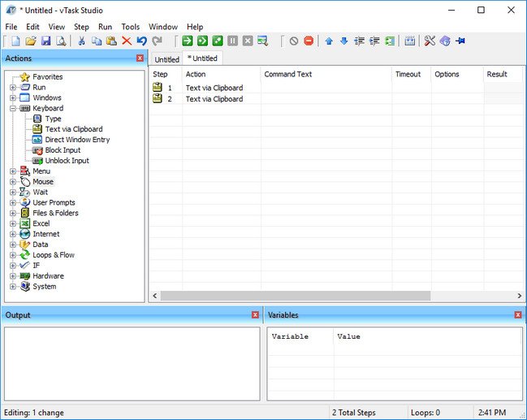Image resolution: width=527 pixels, height=420 pixels.
Task: Expand the Excel category node
Action: pyautogui.click(x=13, y=223)
